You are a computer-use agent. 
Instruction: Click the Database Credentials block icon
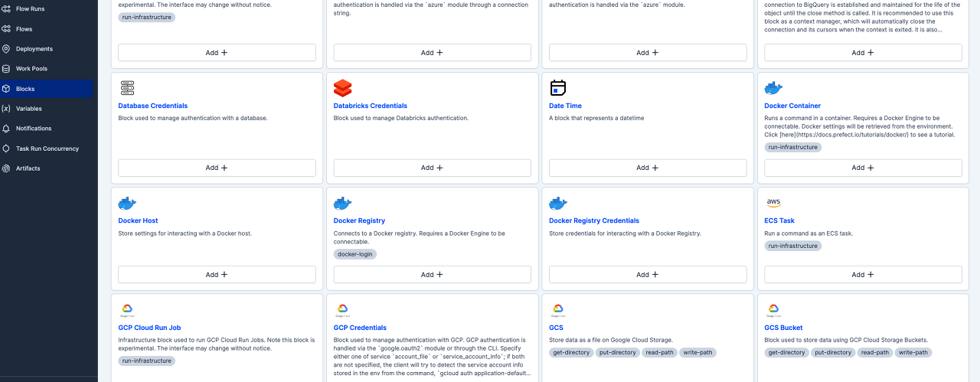tap(127, 88)
